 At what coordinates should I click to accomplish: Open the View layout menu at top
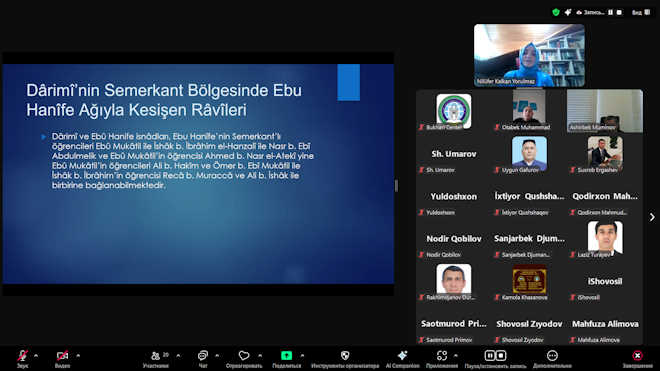point(641,12)
